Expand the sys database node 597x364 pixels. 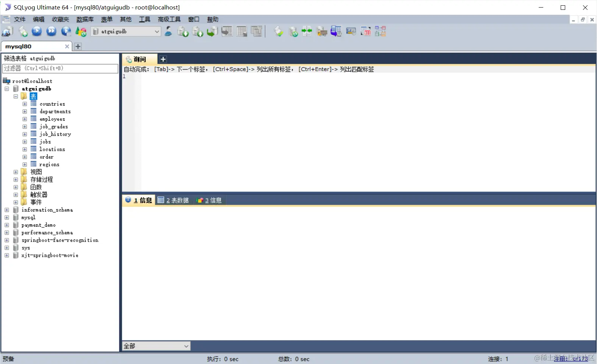tap(7, 247)
